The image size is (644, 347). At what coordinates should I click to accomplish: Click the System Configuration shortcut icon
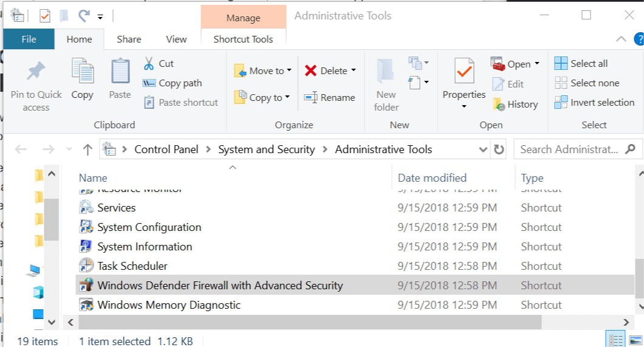(86, 227)
